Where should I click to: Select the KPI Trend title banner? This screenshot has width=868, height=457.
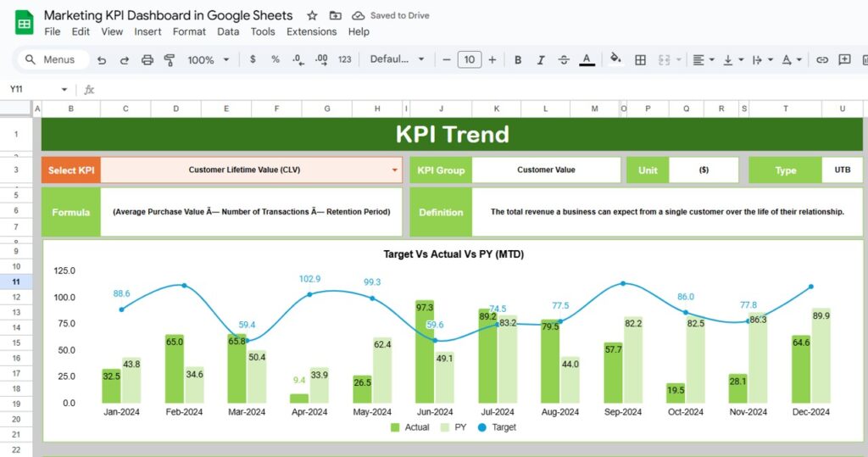(x=452, y=134)
